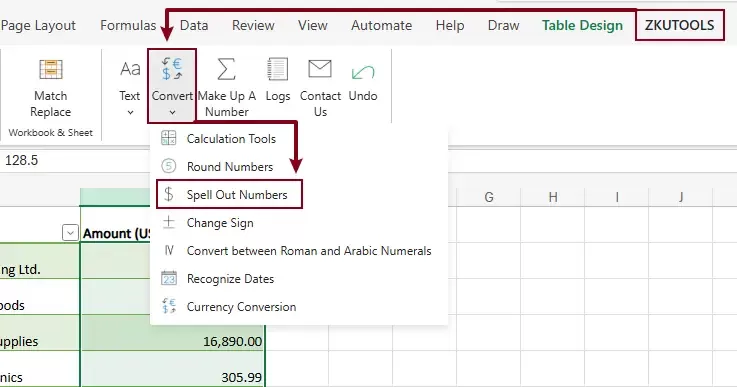Click the Workbook & Sheet group label
The image size is (737, 387).
pyautogui.click(x=50, y=133)
